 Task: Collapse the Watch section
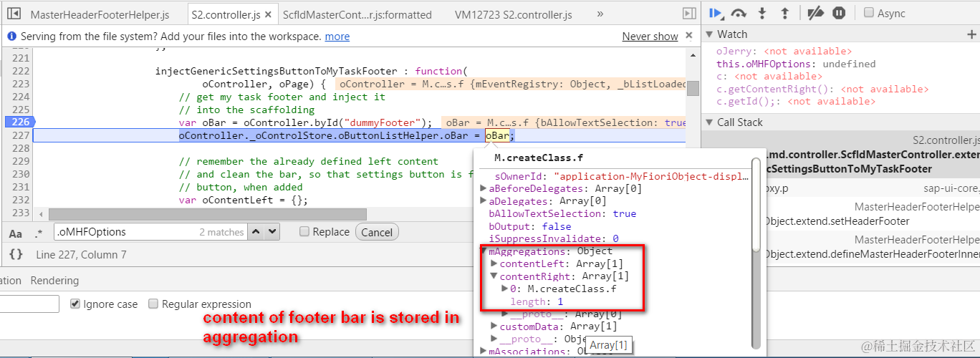click(709, 34)
